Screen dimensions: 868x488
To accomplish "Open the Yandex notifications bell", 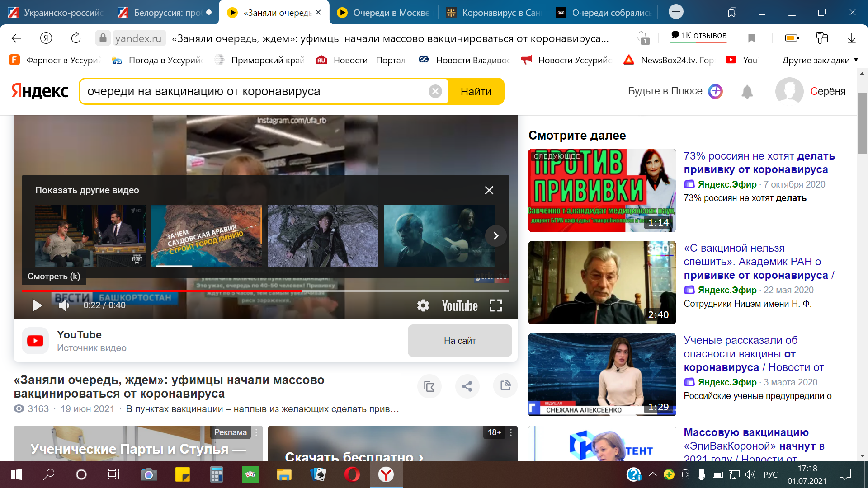I will 747,92.
